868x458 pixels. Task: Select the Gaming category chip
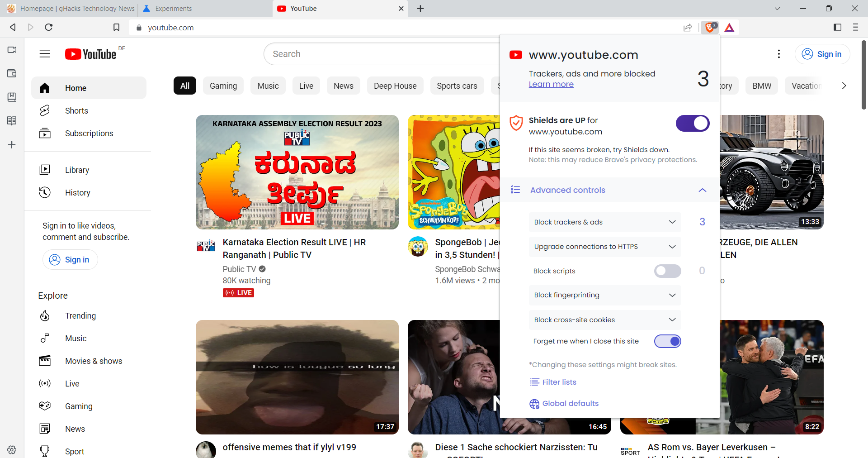(223, 86)
